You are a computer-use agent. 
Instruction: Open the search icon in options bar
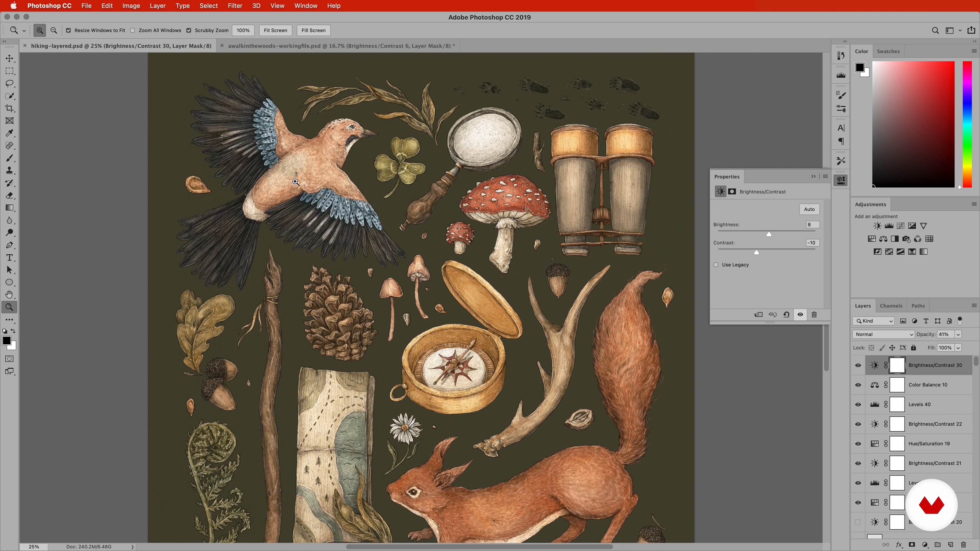click(x=935, y=30)
